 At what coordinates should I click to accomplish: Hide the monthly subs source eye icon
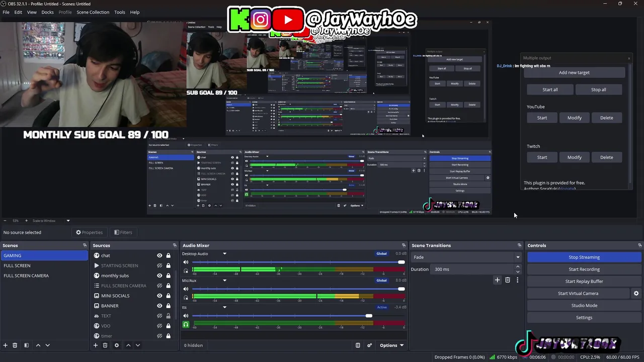pyautogui.click(x=159, y=276)
